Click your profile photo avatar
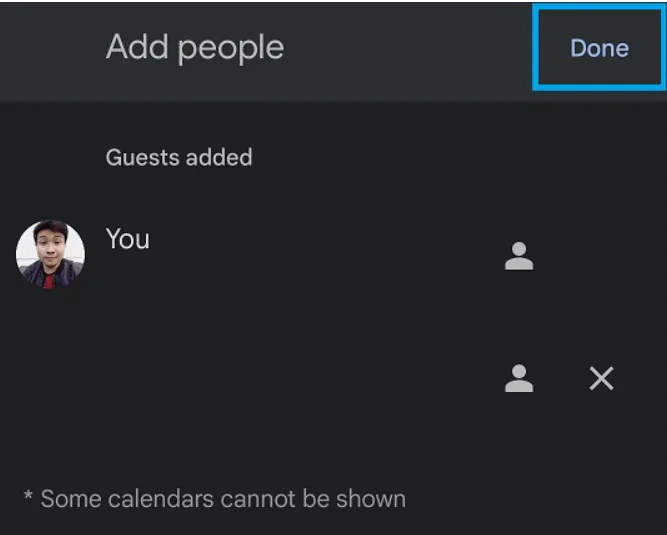This screenshot has height=535, width=667. [51, 255]
